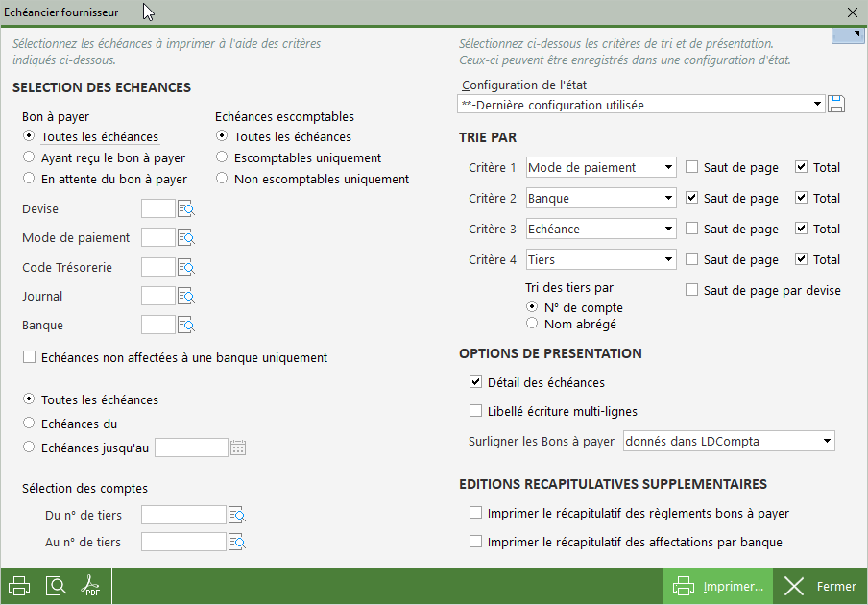Open the Code Trésorerie lookup icon
868x605 pixels.
click(x=186, y=268)
